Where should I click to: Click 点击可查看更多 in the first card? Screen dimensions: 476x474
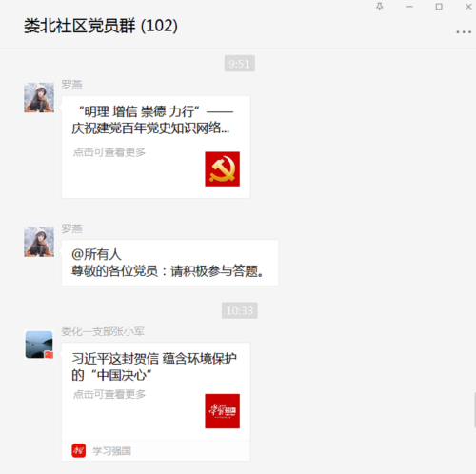coord(109,152)
